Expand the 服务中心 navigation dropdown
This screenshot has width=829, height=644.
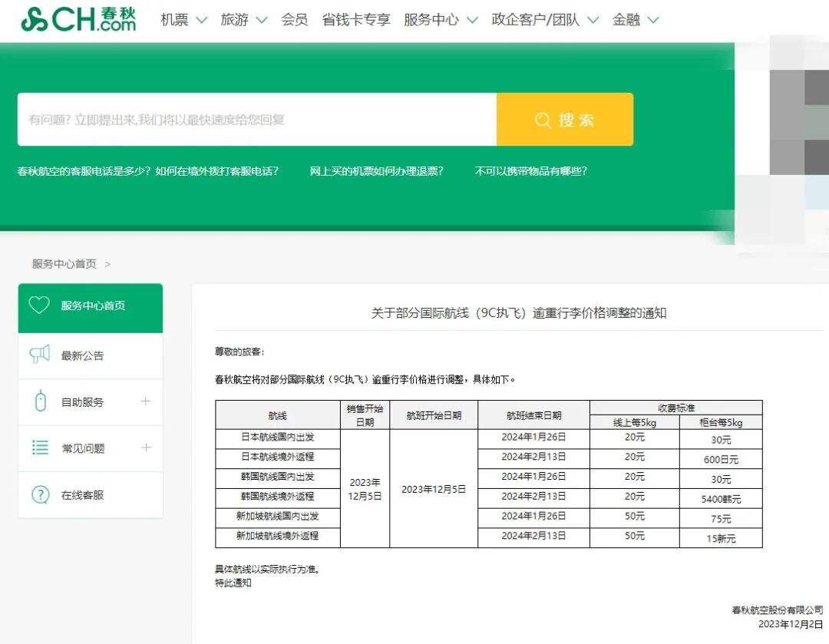pos(440,20)
